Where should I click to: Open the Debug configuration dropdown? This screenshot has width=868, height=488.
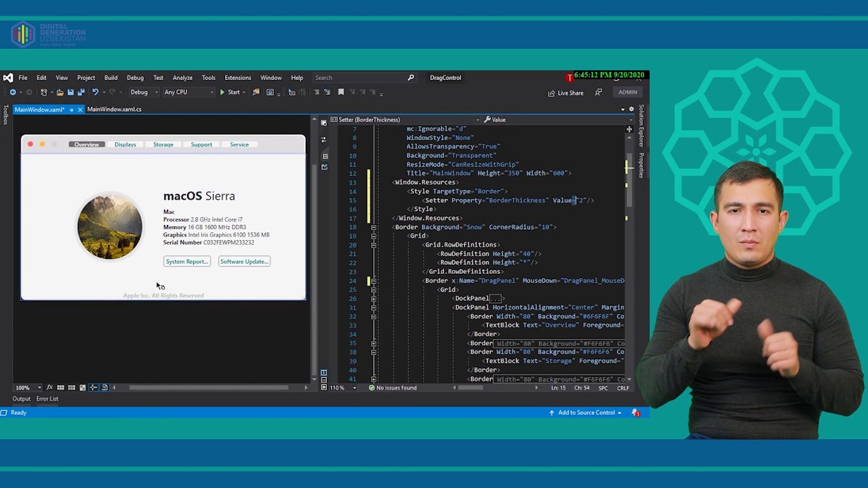coord(144,92)
